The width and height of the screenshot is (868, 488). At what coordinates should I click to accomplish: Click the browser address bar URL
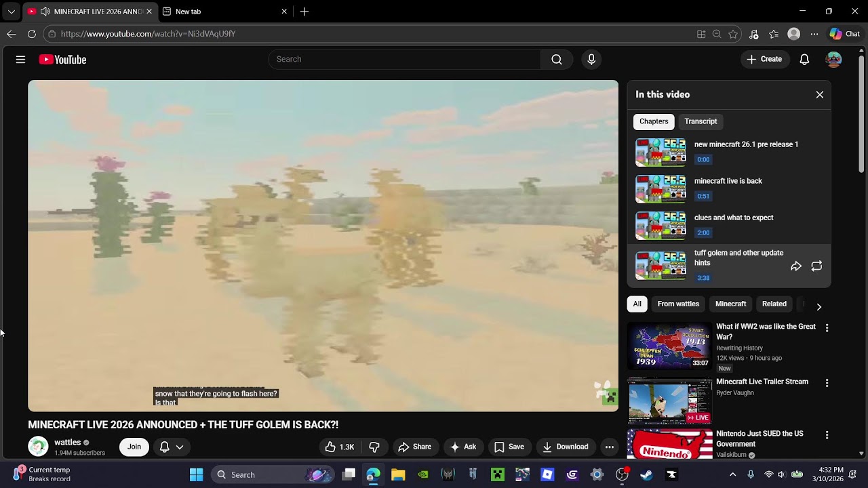tap(148, 34)
